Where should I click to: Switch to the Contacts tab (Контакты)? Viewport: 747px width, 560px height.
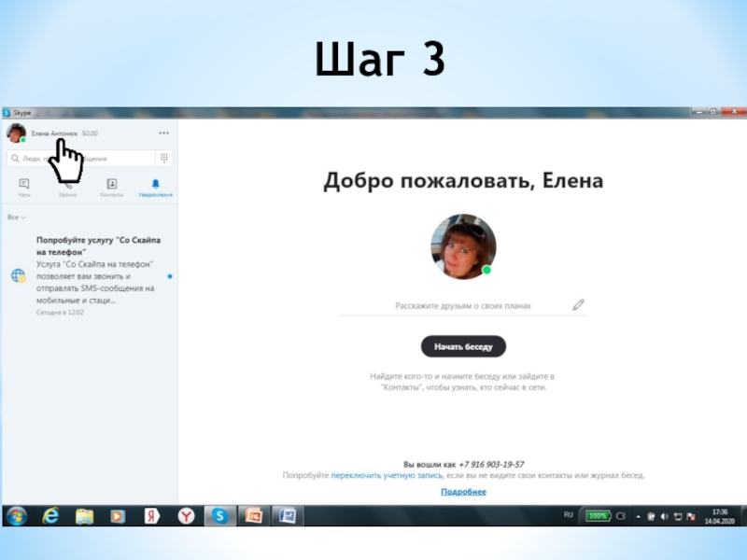pos(111,188)
